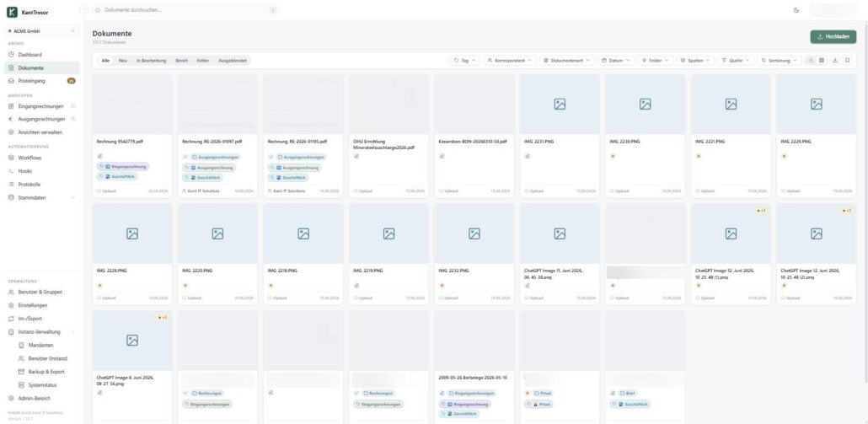The image size is (868, 424).
Task: Open the ACME GmbH tenant selector
Action: pyautogui.click(x=41, y=31)
